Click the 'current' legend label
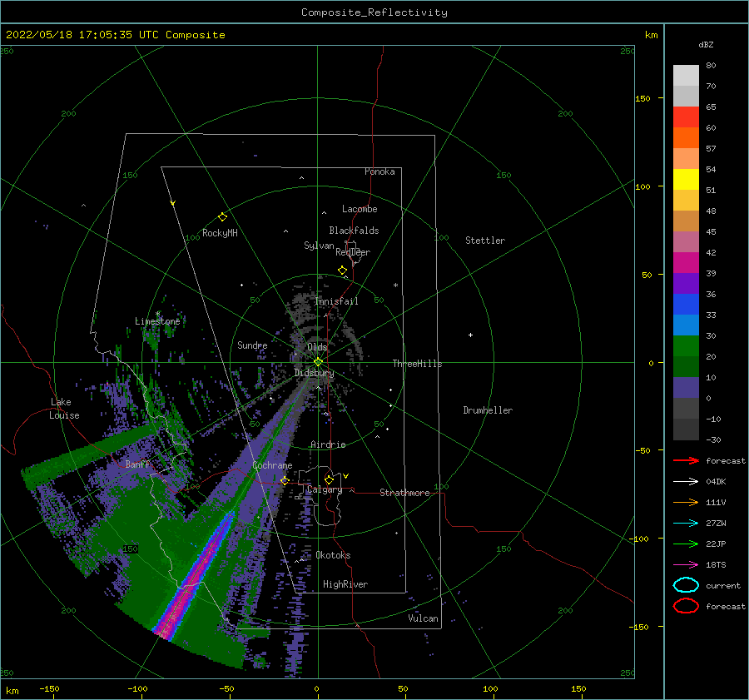Viewport: 749px width, 700px height. (x=723, y=585)
